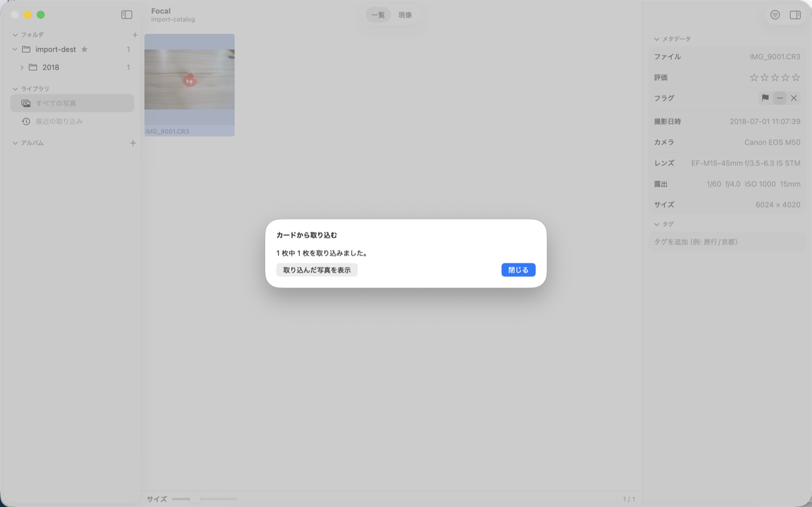812x507 pixels.
Task: Click the green maximize window button
Action: click(41, 15)
